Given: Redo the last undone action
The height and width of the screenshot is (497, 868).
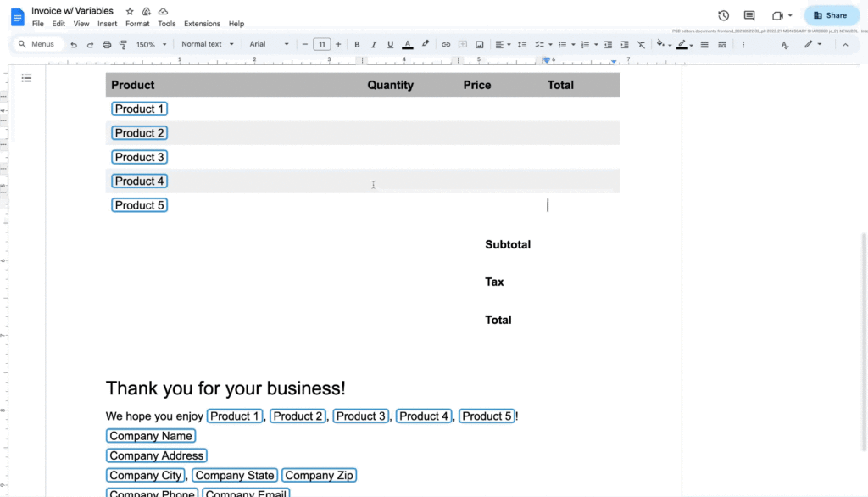Looking at the screenshot, I should click(x=90, y=44).
